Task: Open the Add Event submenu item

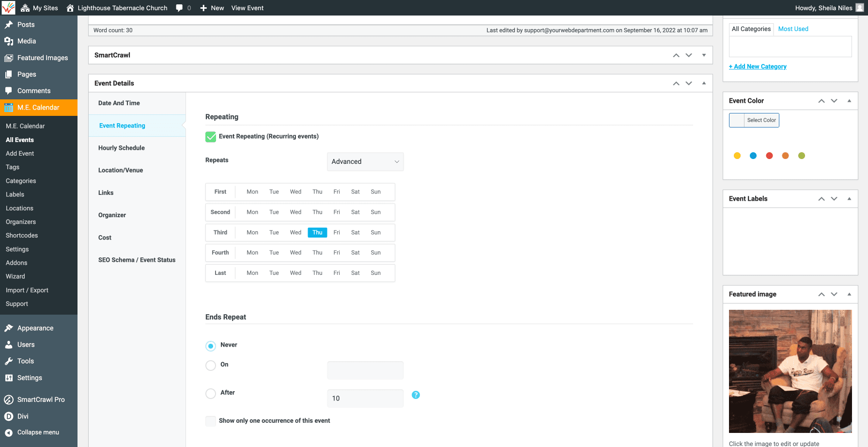Action: click(20, 154)
